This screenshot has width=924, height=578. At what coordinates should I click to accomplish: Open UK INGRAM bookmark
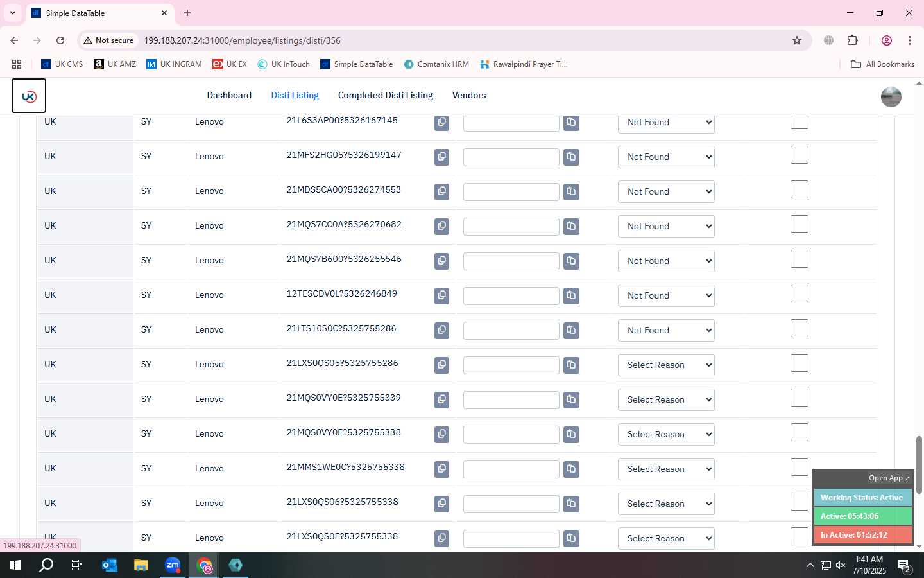coord(174,64)
